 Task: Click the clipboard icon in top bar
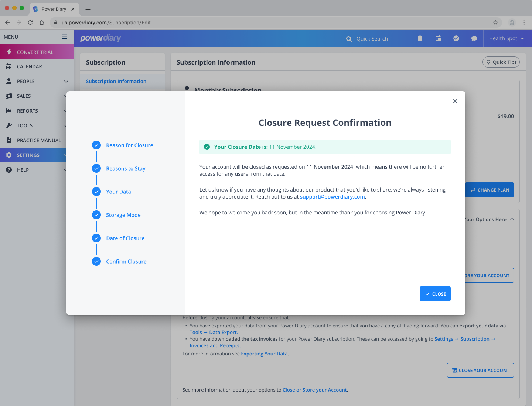pyautogui.click(x=420, y=38)
